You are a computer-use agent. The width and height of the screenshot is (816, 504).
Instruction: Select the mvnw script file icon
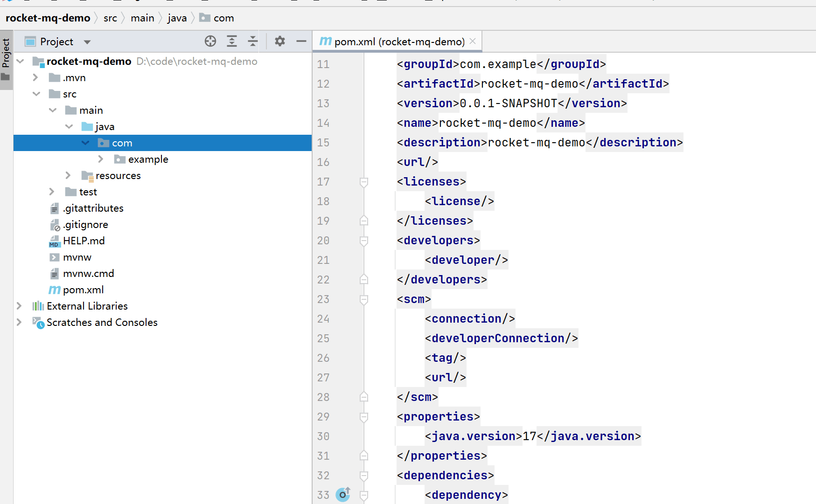(x=55, y=257)
